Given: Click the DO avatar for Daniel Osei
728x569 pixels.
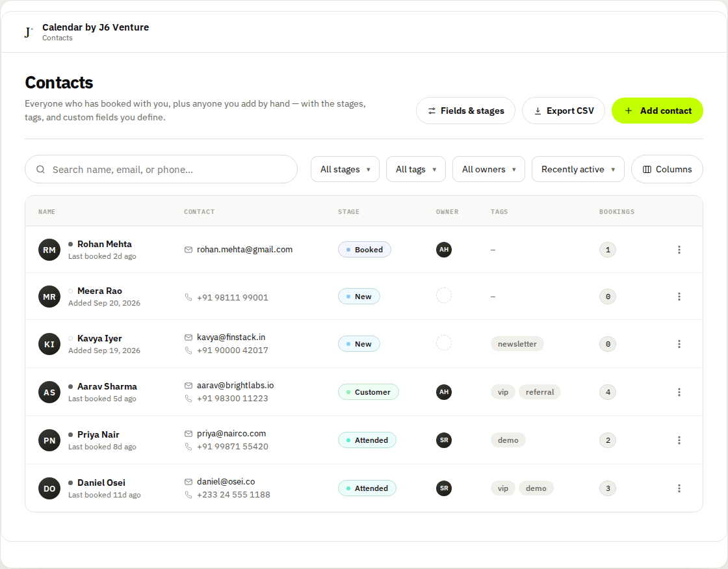Looking at the screenshot, I should coord(49,488).
